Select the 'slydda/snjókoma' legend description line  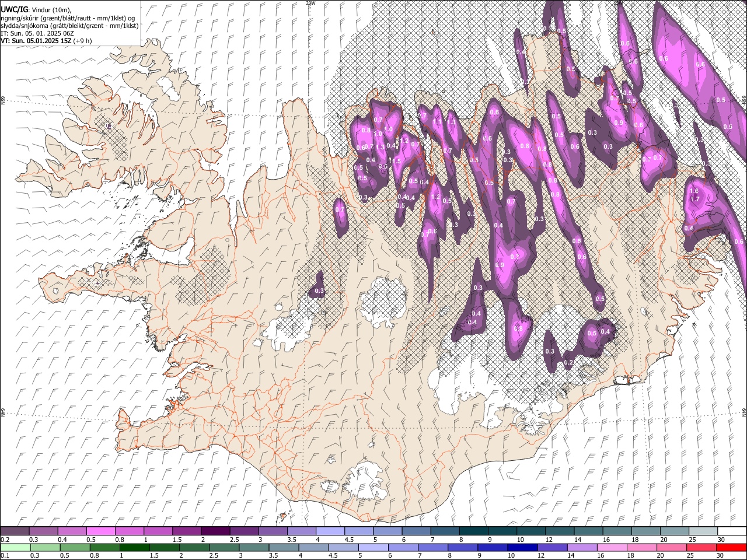[x=69, y=26]
